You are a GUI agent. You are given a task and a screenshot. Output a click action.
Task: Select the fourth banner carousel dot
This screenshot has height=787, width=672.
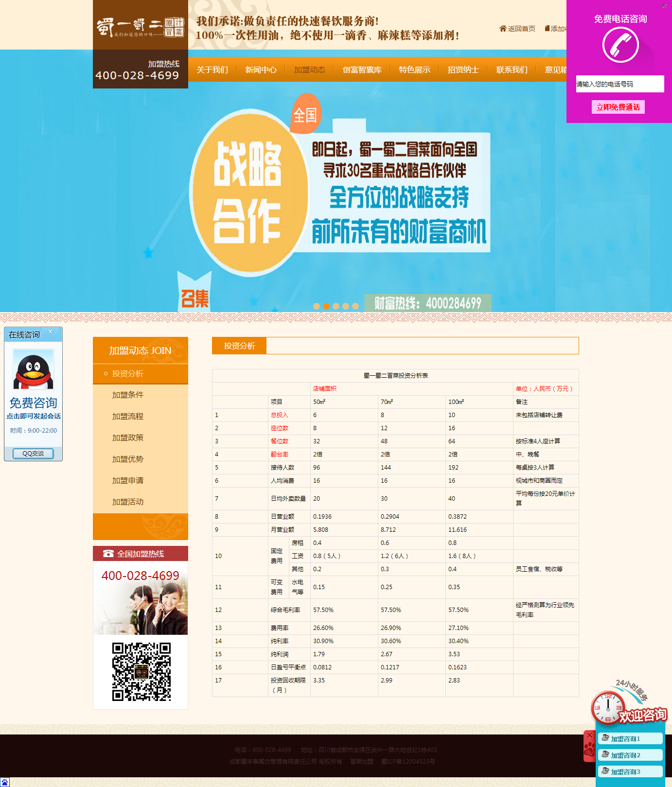click(x=346, y=306)
